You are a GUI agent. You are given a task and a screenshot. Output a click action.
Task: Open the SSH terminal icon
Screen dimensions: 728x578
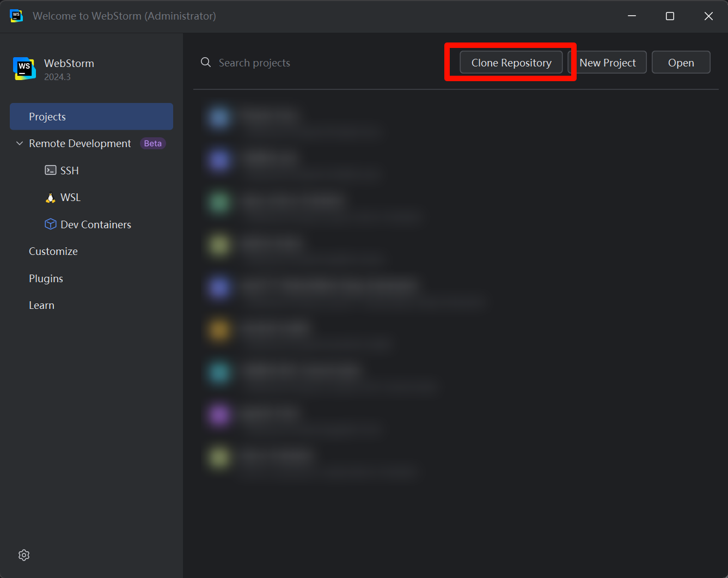[x=50, y=171]
